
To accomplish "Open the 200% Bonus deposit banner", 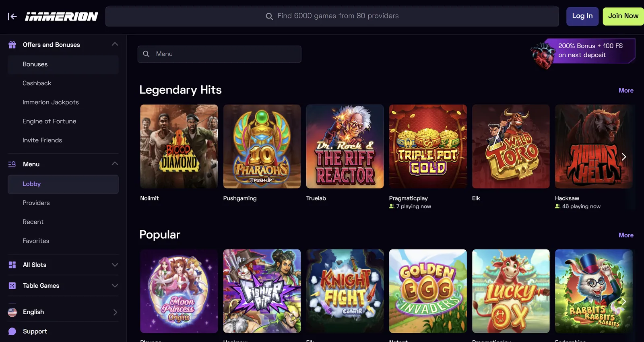I will 583,54.
